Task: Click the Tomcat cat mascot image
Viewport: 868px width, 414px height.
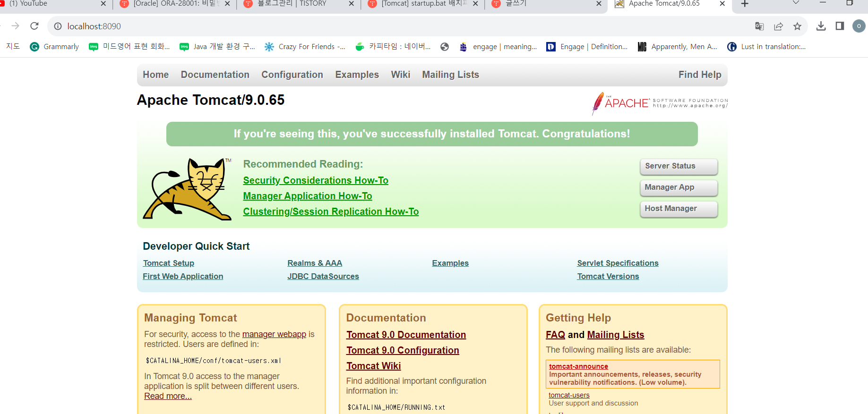Action: (x=188, y=189)
